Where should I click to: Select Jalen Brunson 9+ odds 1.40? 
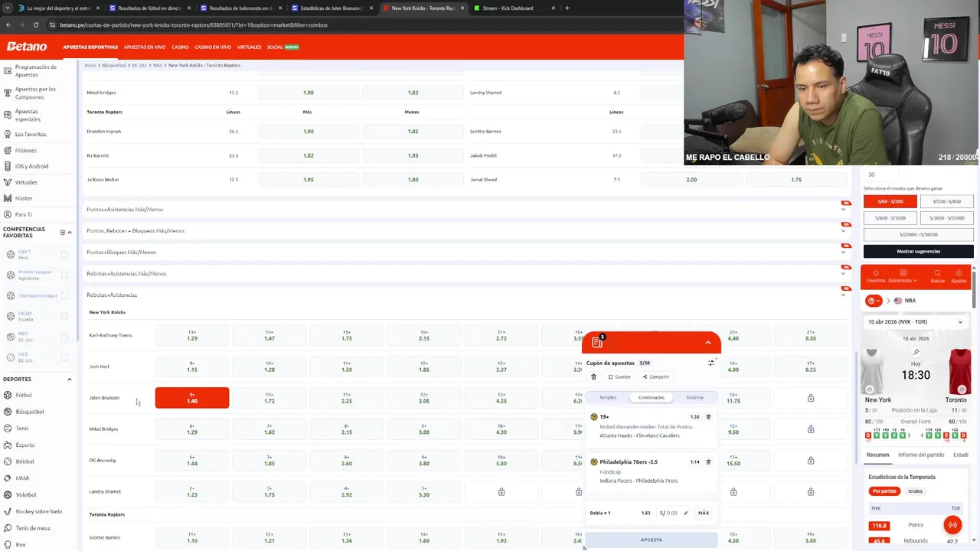192,398
